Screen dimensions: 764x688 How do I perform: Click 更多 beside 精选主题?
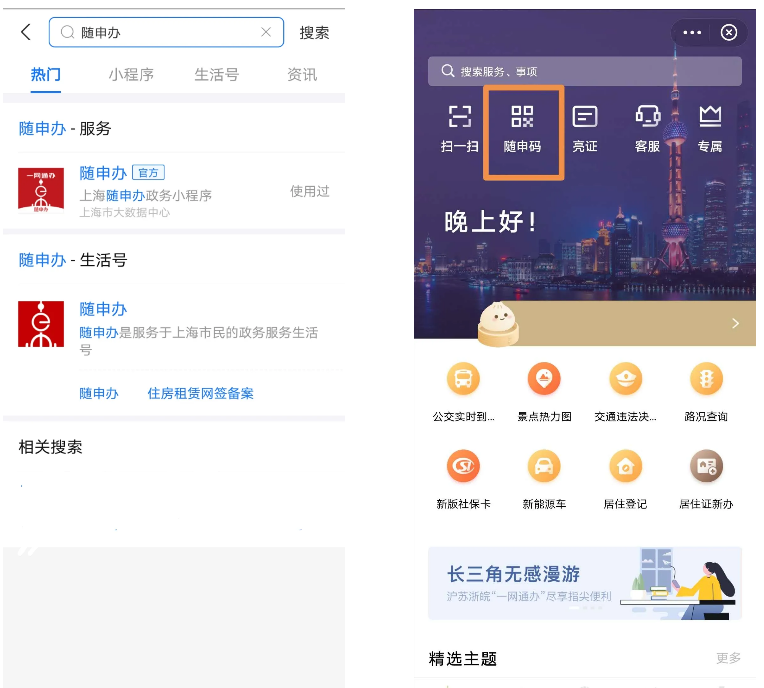click(728, 658)
